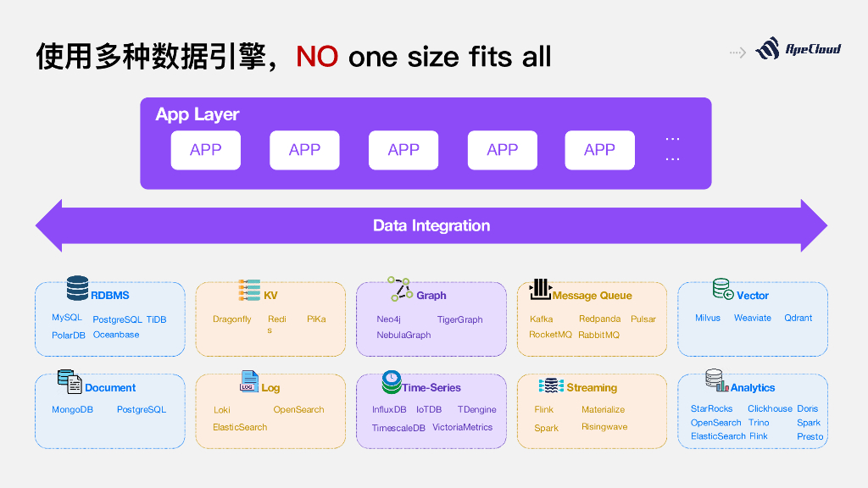Click the dotted arrow beside ApeCloud logo

(738, 53)
